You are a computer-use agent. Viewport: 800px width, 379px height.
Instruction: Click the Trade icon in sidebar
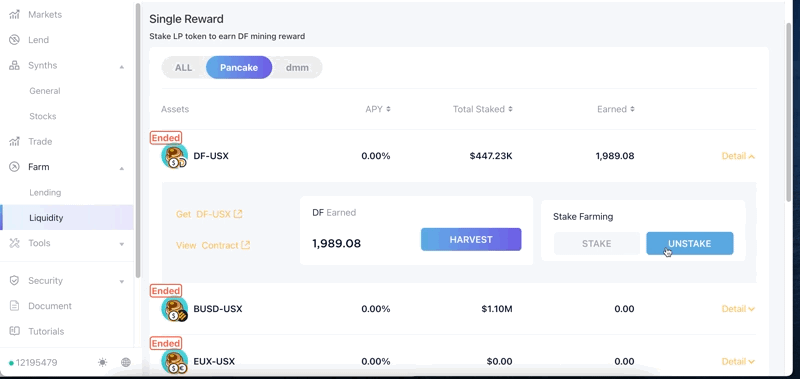click(x=14, y=141)
